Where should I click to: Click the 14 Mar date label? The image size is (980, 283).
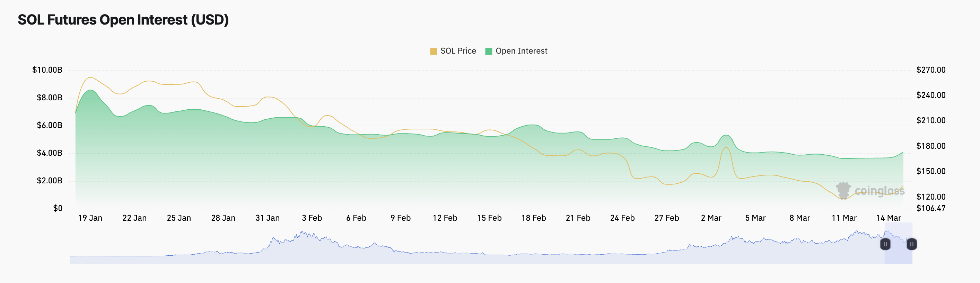pyautogui.click(x=888, y=218)
